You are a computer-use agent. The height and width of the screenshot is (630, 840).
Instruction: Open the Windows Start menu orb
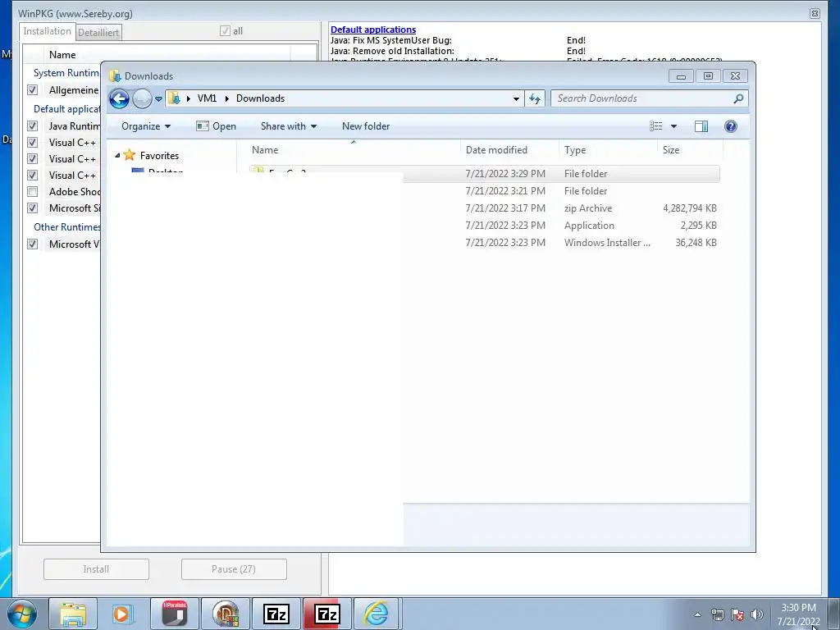(22, 614)
